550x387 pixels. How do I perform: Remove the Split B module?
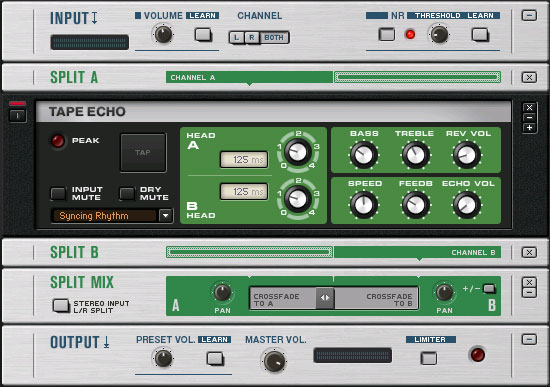coord(529,252)
